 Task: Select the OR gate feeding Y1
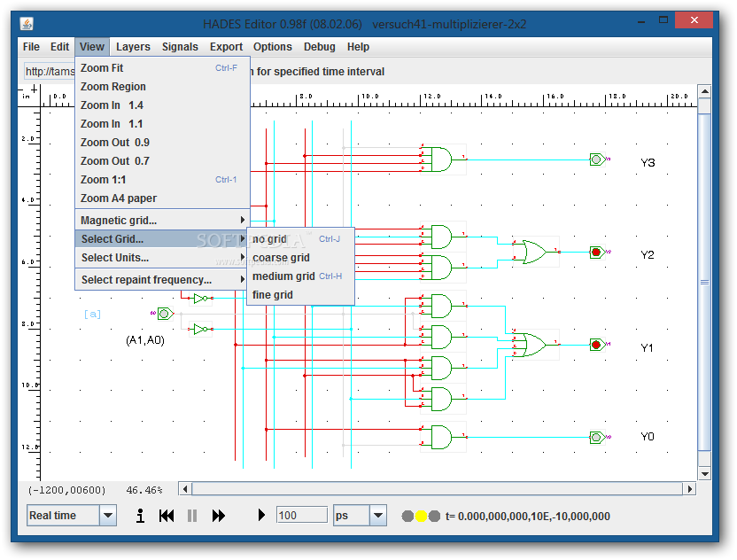(x=534, y=345)
